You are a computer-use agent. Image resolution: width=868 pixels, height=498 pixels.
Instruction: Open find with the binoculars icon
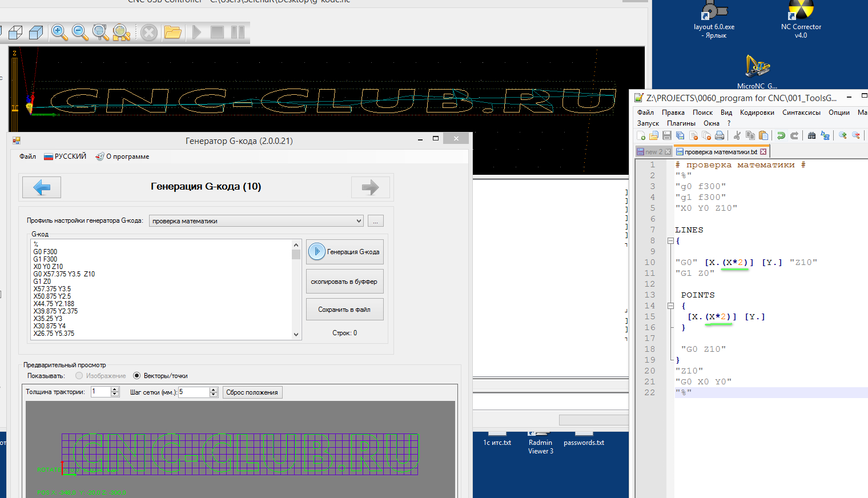click(x=811, y=136)
